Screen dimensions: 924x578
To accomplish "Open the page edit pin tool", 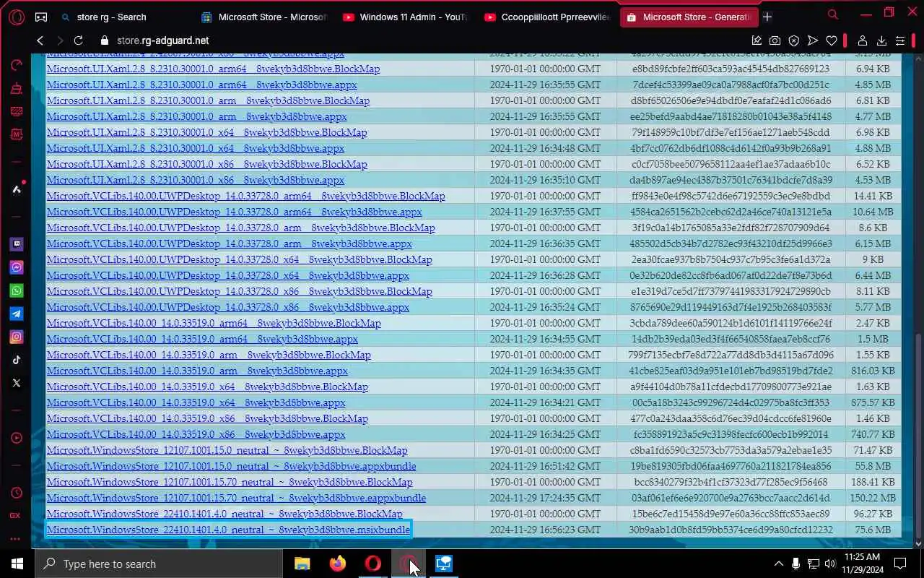I will click(x=757, y=41).
